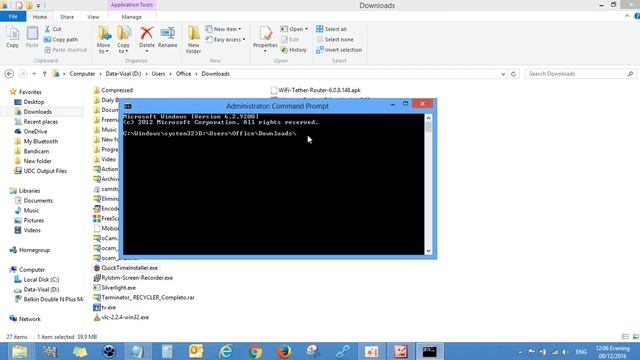Viewport: 640px width, 360px height.
Task: Open file Properties from ribbon
Action: click(x=265, y=39)
